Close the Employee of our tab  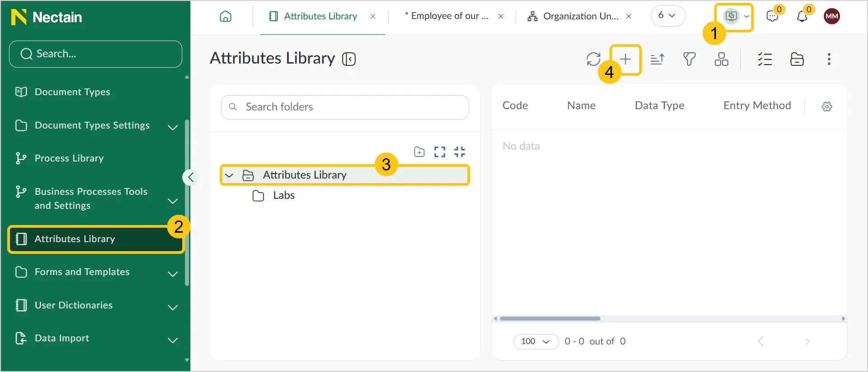[501, 16]
